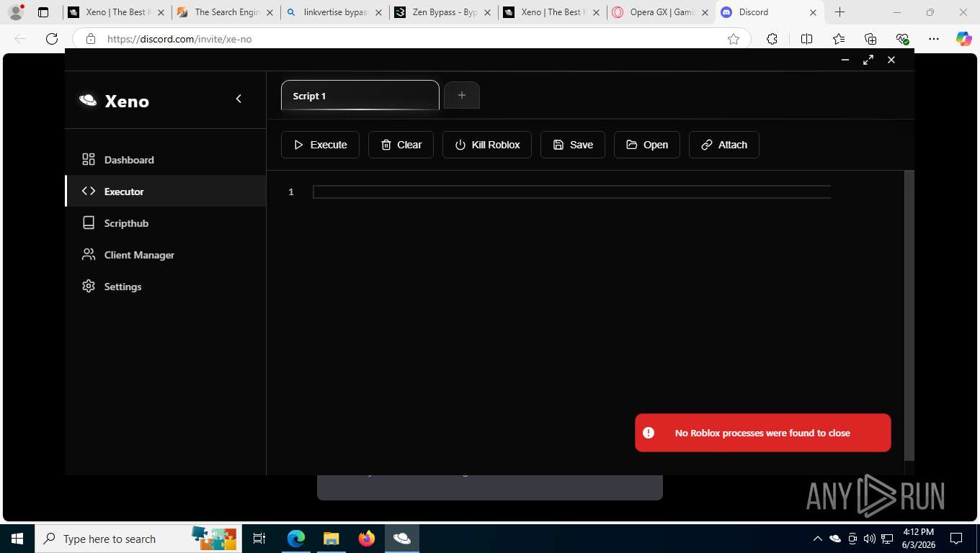Open Edge settings and more menu

pyautogui.click(x=934, y=39)
